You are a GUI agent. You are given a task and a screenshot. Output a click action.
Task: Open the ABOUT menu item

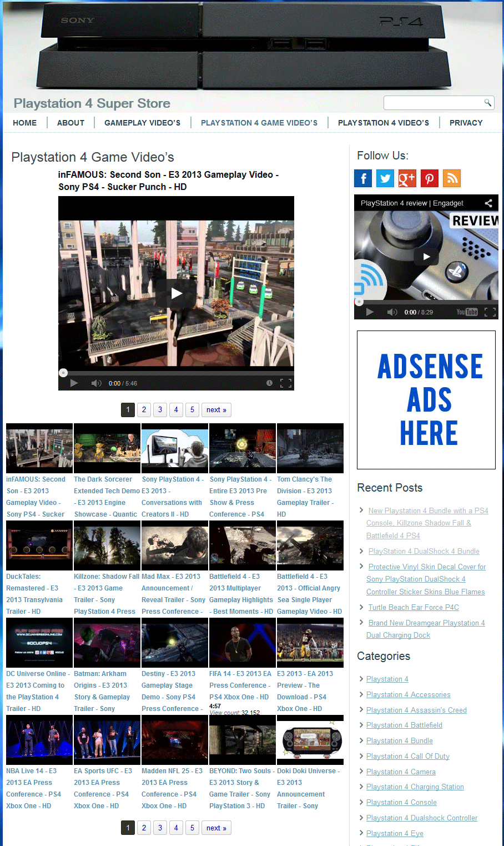click(70, 123)
